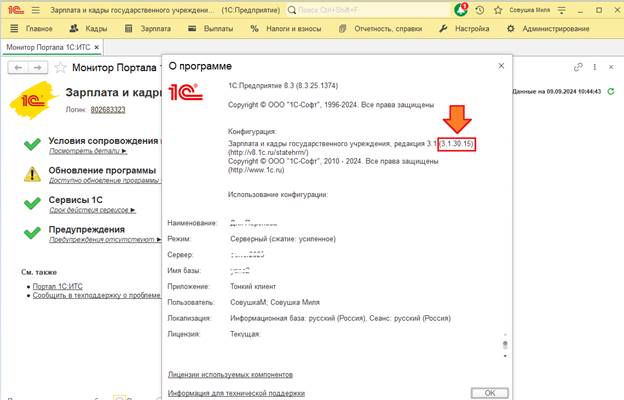Add Монитор Портала page to favorites star
The width and height of the screenshot is (624, 400).
click(60, 68)
